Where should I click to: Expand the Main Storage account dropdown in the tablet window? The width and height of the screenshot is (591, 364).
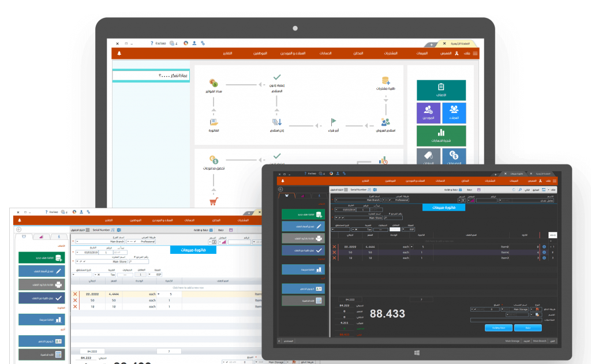pos(503,309)
